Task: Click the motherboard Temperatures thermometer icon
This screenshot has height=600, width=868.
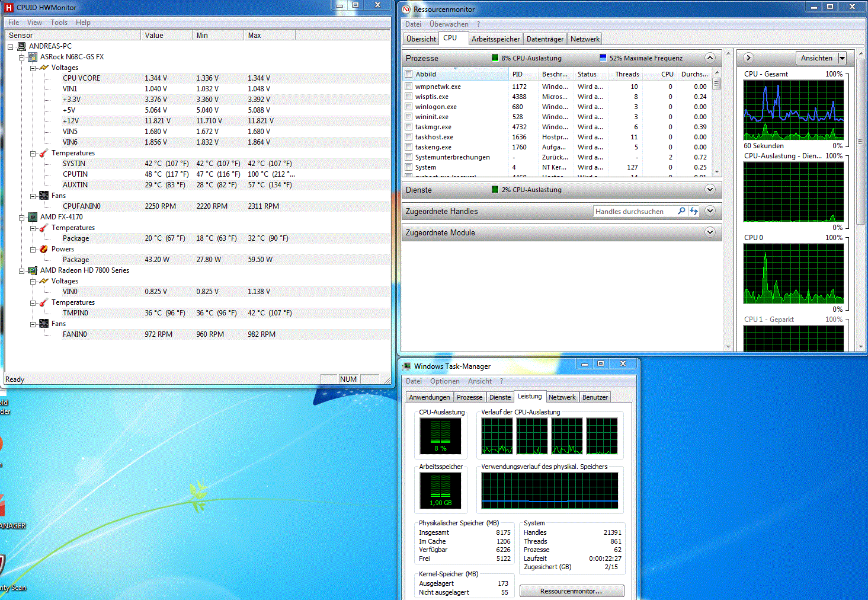Action: (44, 153)
